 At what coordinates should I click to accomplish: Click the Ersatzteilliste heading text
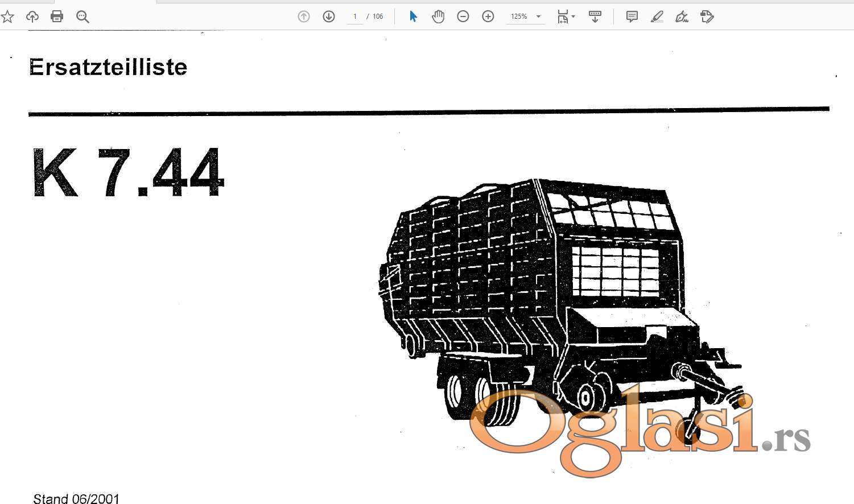pyautogui.click(x=108, y=67)
